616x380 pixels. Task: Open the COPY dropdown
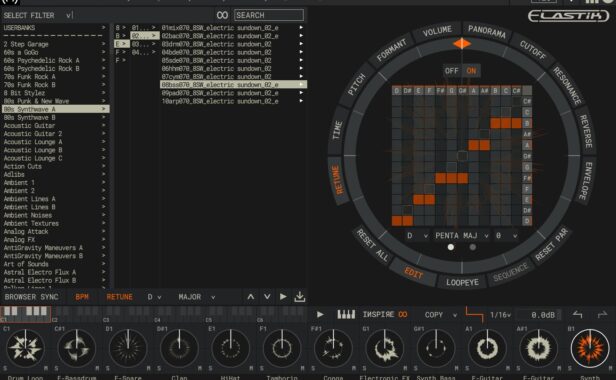tap(441, 315)
